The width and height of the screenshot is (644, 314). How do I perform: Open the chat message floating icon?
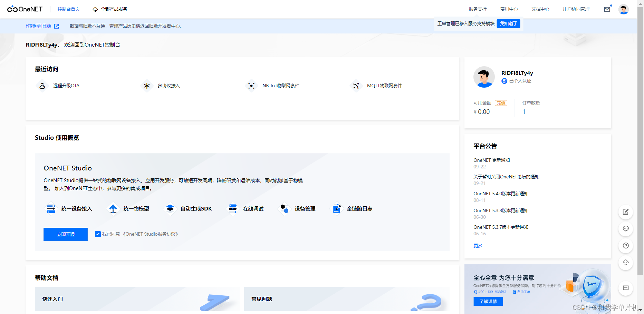click(x=626, y=229)
